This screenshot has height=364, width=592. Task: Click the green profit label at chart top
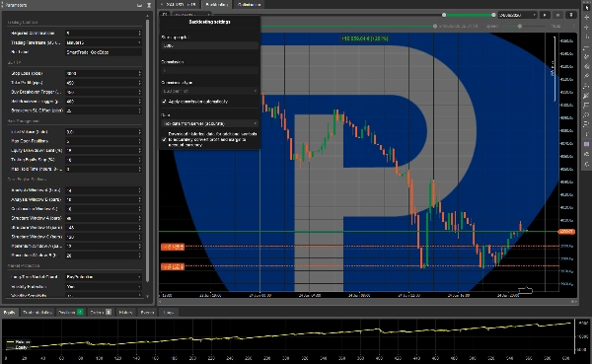[x=364, y=38]
